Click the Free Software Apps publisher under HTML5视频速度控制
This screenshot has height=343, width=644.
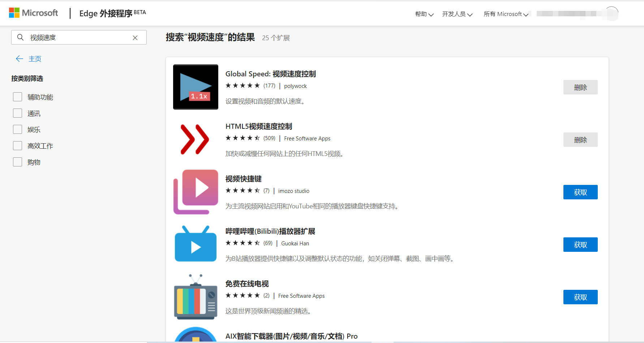[307, 139]
